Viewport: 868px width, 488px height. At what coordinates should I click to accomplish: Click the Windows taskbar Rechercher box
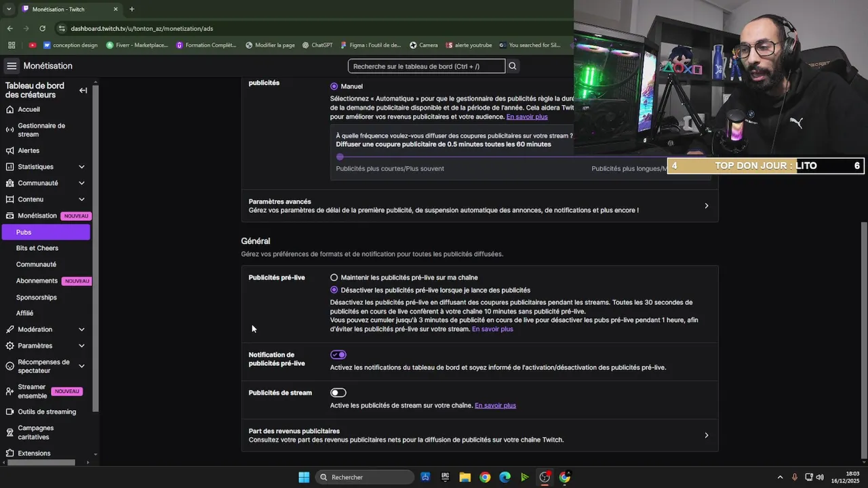point(366,477)
